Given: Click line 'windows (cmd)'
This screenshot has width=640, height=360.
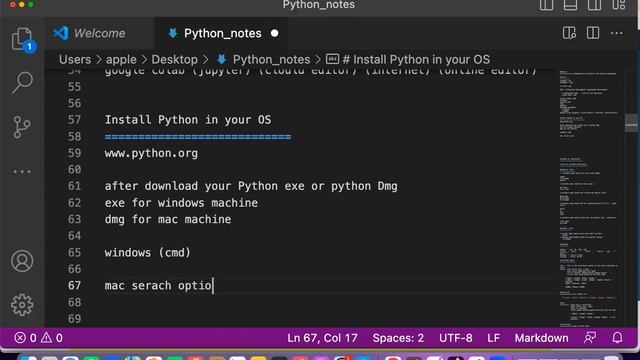Looking at the screenshot, I should 147,253.
